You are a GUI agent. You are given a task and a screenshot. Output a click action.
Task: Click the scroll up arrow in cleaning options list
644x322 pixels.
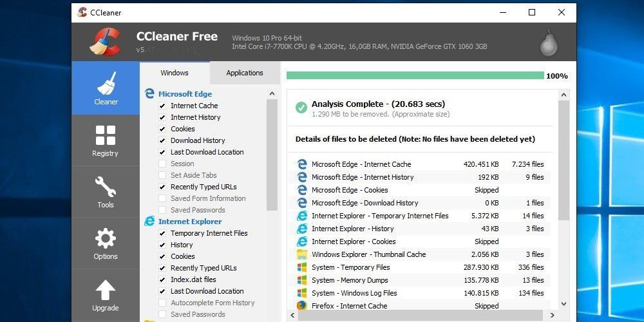272,93
